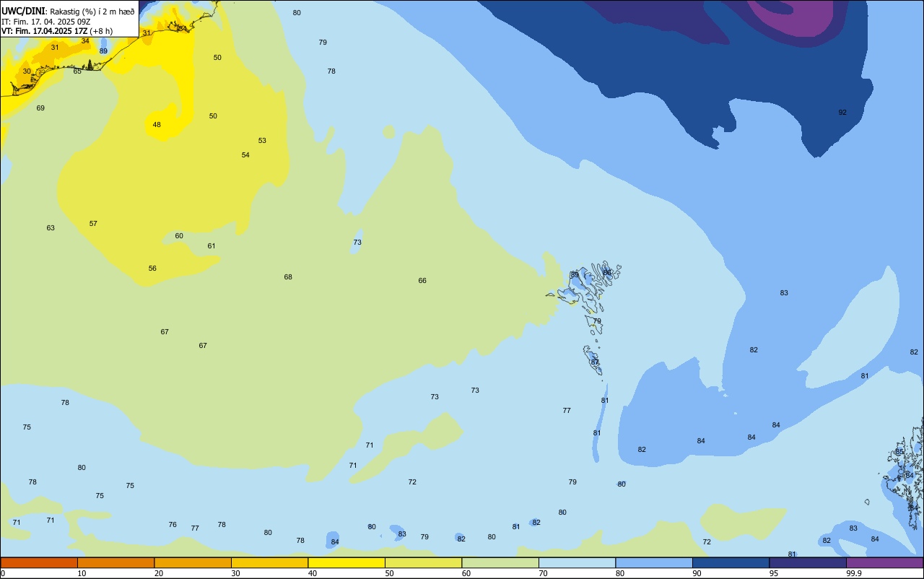
Task: Click the purple legend swatch above 99.9
Action: click(x=884, y=562)
